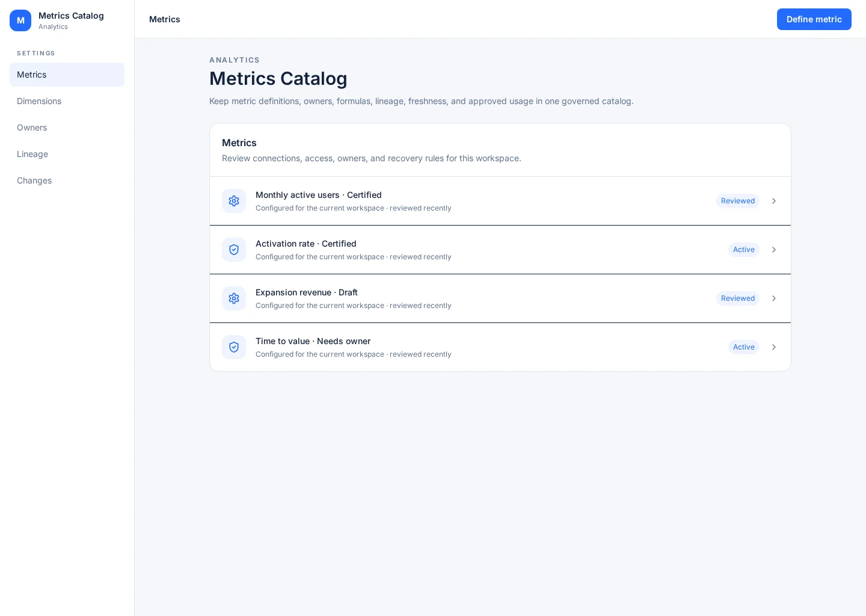Click the gear icon for Expansion revenue
The width and height of the screenshot is (866, 616).
[x=234, y=298]
